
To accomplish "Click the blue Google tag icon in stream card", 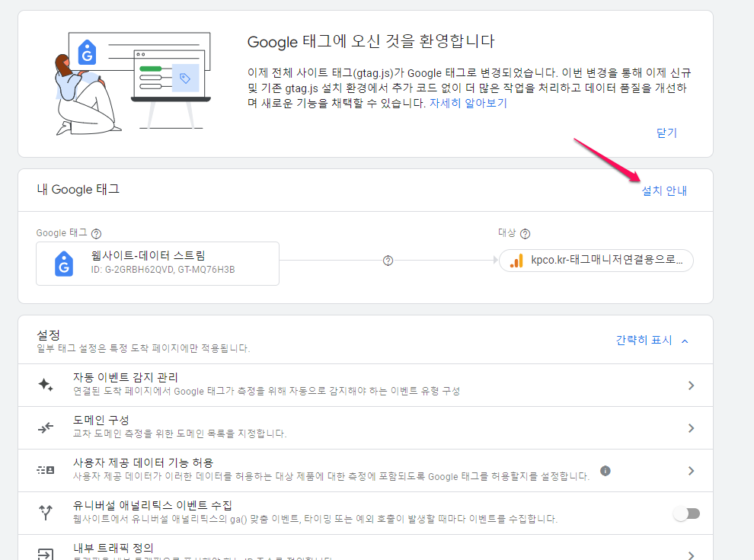I will pos(64,264).
